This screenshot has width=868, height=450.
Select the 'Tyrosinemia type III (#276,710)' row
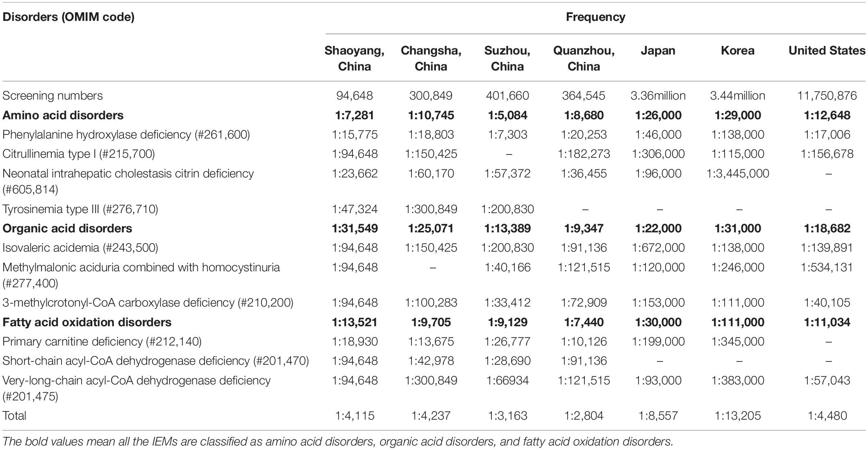[x=434, y=209]
